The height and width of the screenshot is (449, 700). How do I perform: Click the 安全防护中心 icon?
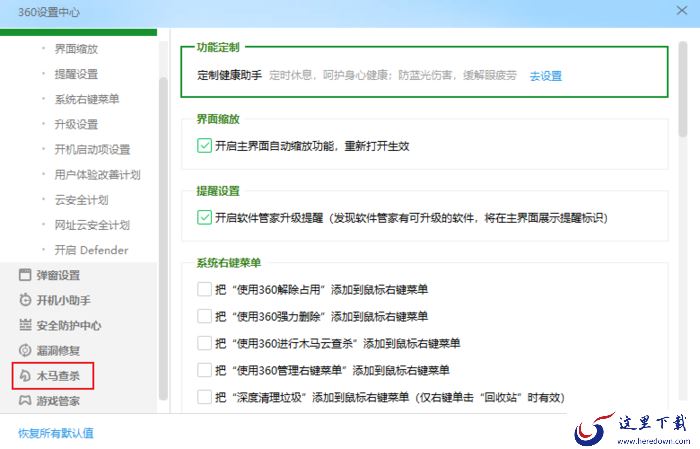coord(25,325)
